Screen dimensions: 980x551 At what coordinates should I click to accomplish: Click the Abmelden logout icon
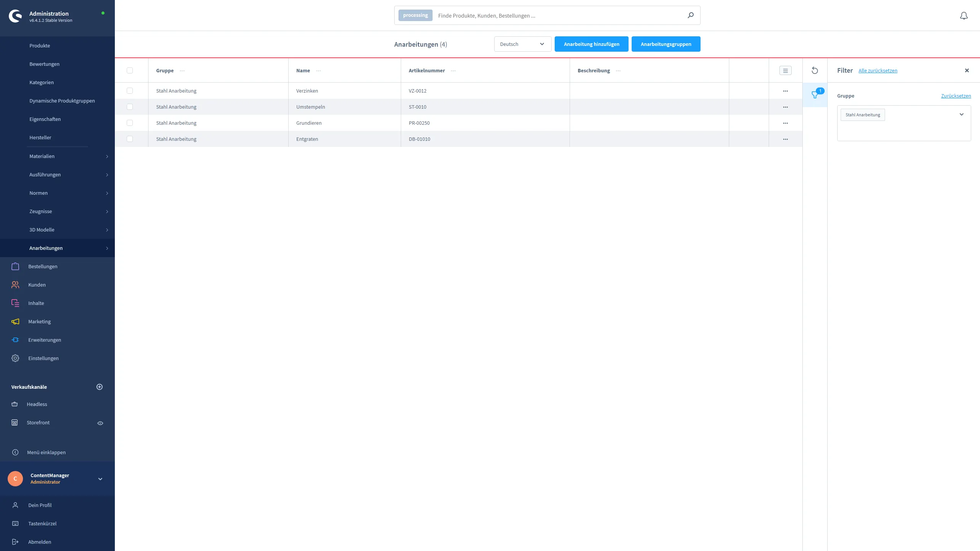tap(15, 542)
